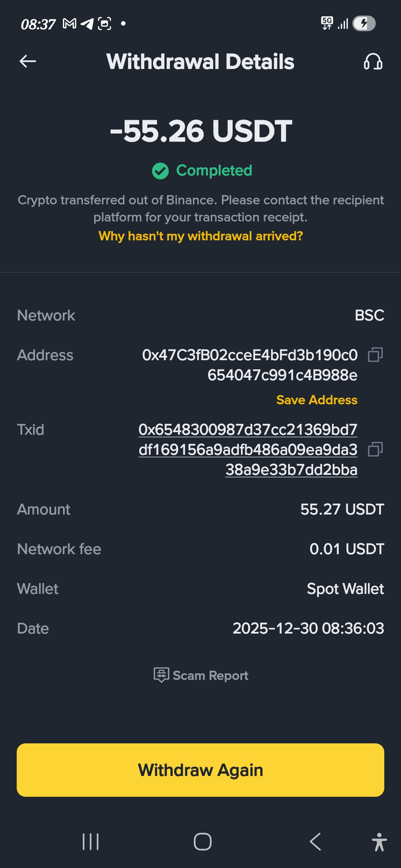This screenshot has width=401, height=868.
Task: Open the accessibility shortcut icon
Action: (379, 842)
